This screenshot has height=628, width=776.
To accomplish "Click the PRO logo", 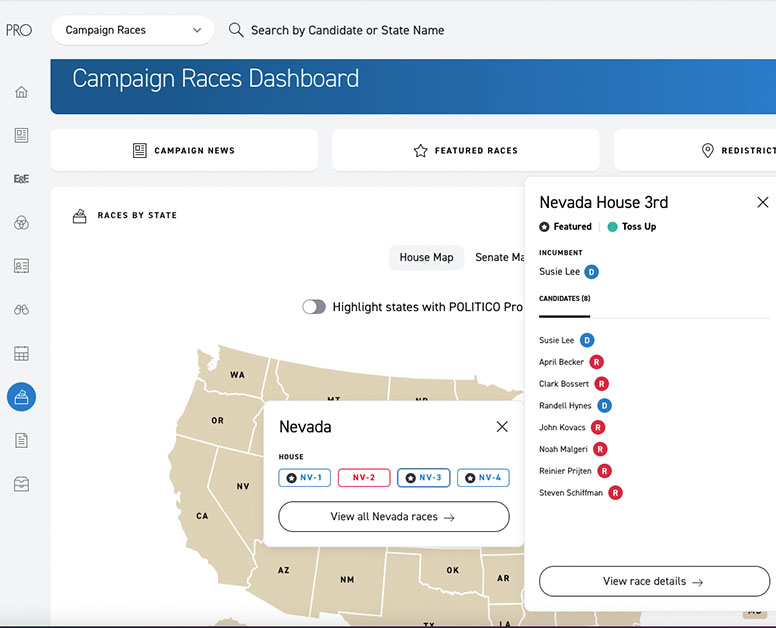I will [19, 30].
